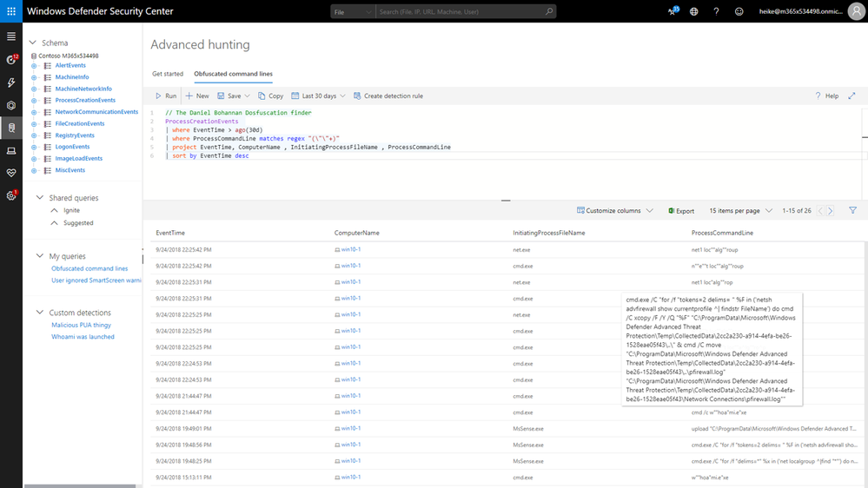Open the User ignored SmartScreen saved query
Viewport: 868px width, 488px height.
coord(96,280)
